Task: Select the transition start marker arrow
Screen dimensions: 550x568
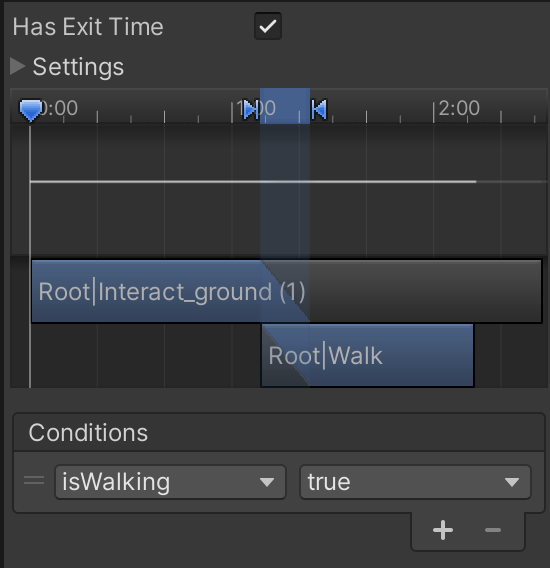Action: [250, 109]
